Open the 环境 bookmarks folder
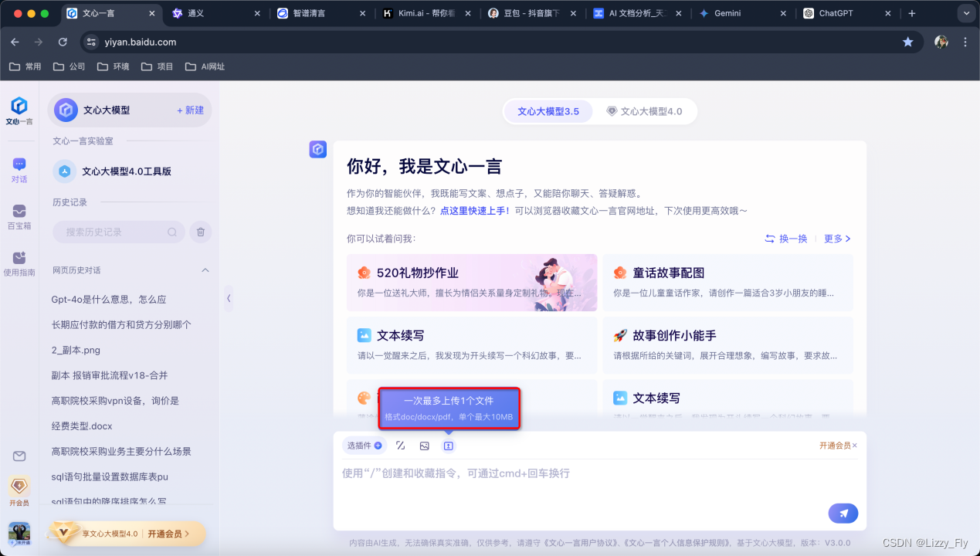This screenshot has width=980, height=556. [113, 66]
